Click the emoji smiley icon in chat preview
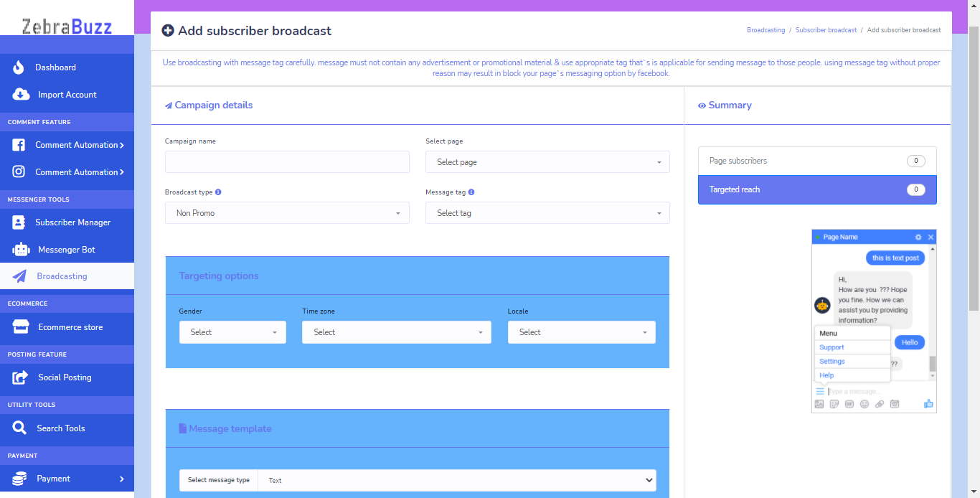The height and width of the screenshot is (498, 980). coord(864,404)
